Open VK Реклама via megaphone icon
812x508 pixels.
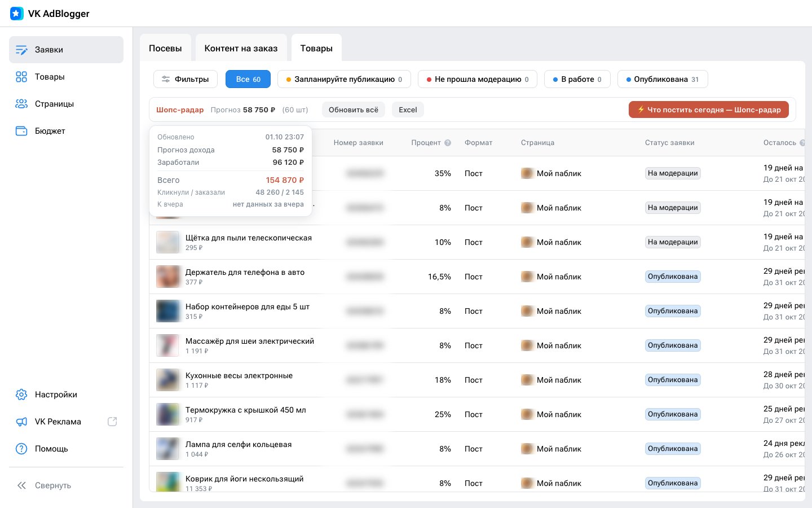21,422
